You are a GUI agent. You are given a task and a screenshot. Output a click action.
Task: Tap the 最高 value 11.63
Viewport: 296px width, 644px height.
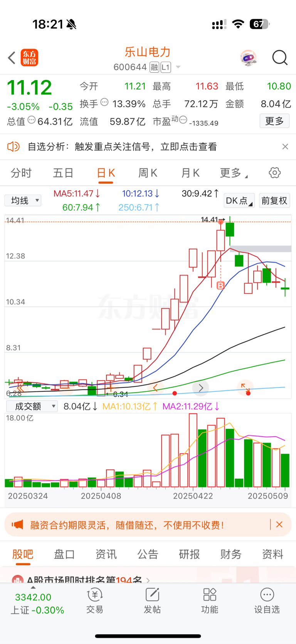pyautogui.click(x=207, y=86)
